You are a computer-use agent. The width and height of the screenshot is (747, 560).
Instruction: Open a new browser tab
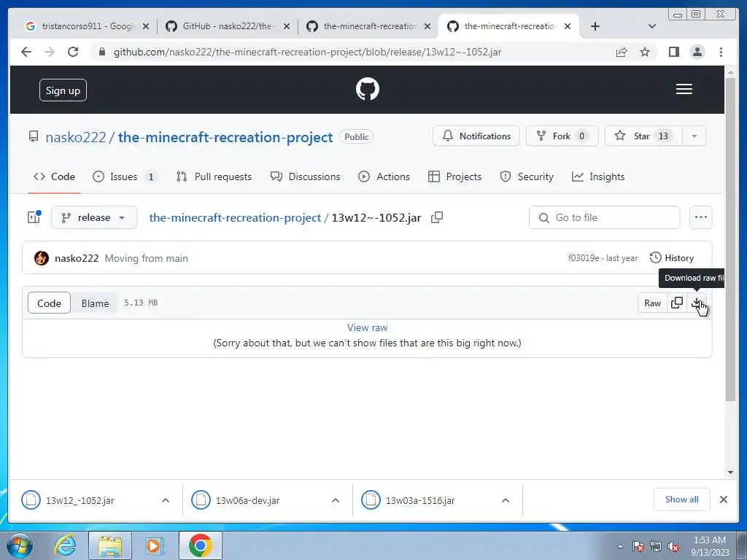595,26
